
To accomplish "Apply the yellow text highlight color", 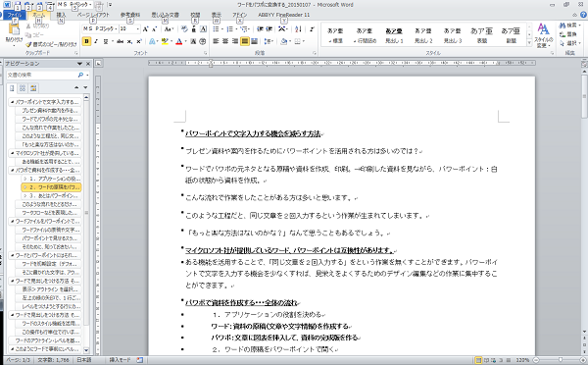I will point(165,41).
